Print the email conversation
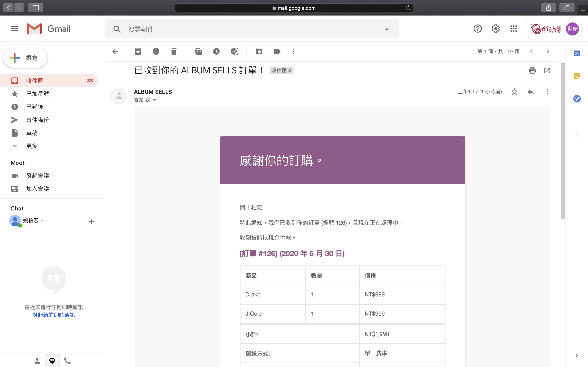Screen dimensions: 588x367 click(532, 71)
